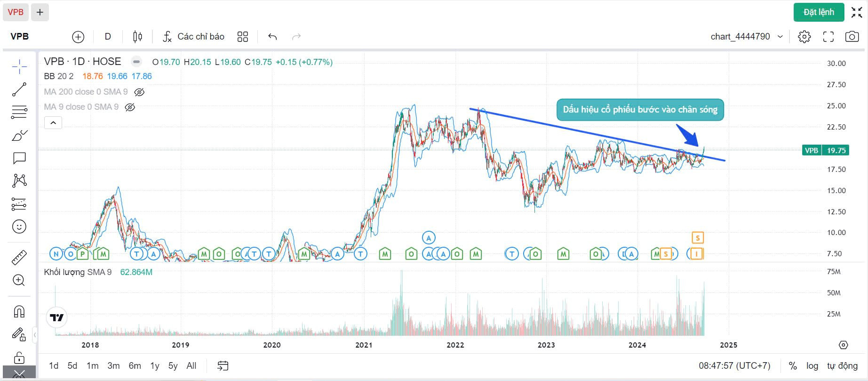Add a new chart tab
This screenshot has width=868, height=381.
pyautogui.click(x=40, y=12)
